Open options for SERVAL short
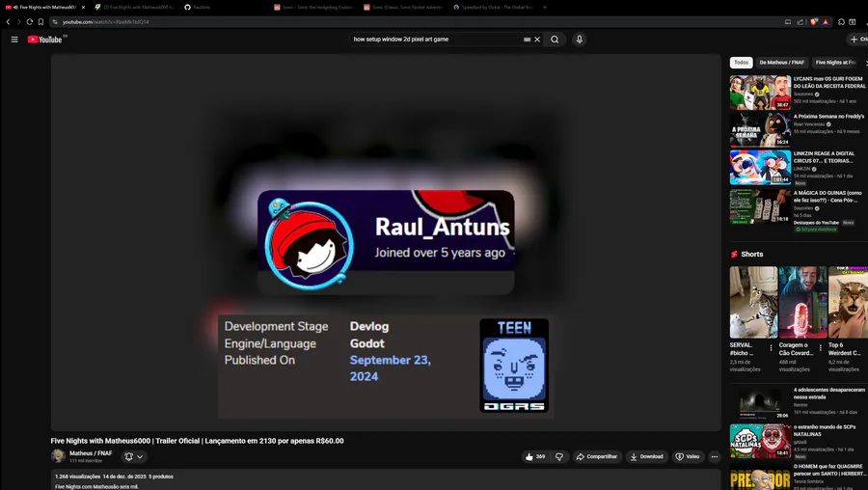 [771, 348]
